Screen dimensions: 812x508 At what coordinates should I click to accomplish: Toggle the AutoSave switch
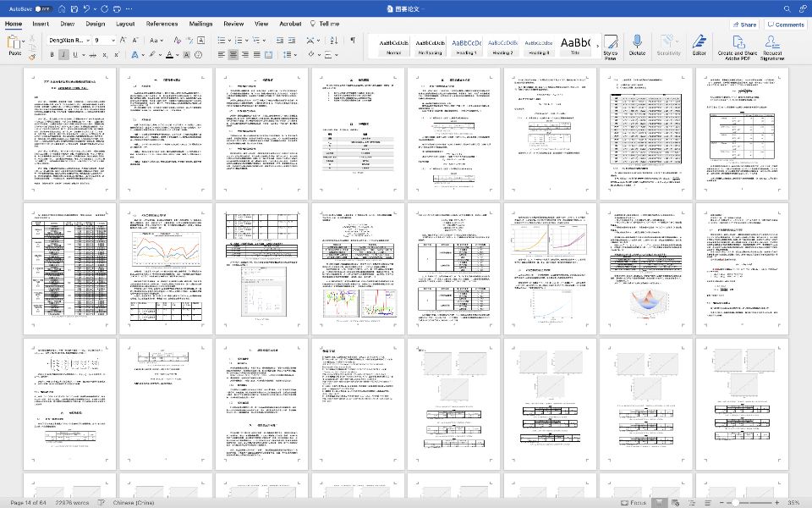click(43, 8)
